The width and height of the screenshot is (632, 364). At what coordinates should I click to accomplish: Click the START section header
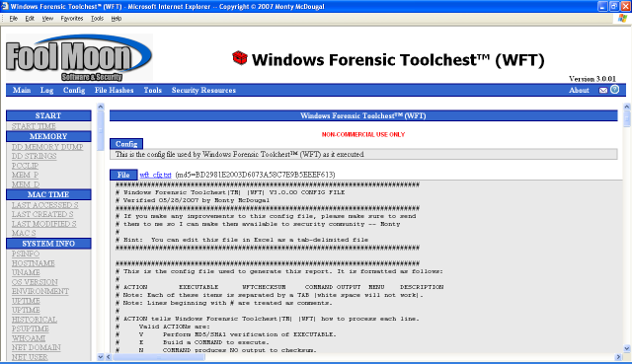click(48, 115)
